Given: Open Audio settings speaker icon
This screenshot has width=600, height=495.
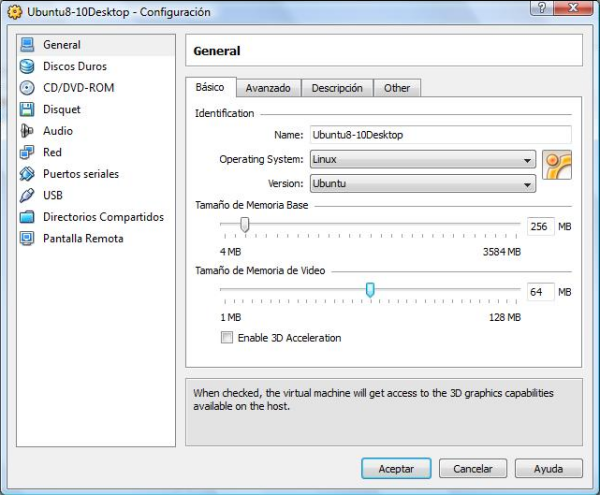Looking at the screenshot, I should 27,131.
